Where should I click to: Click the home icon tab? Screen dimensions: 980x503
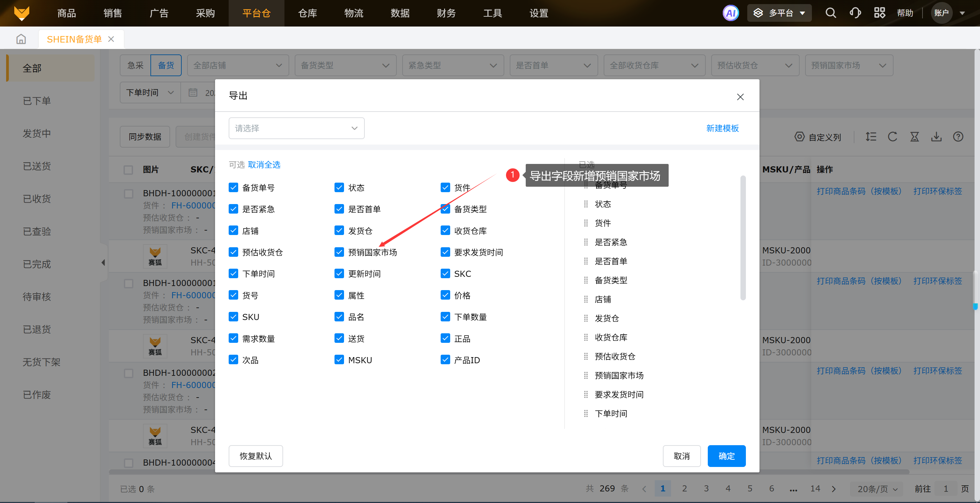point(21,39)
